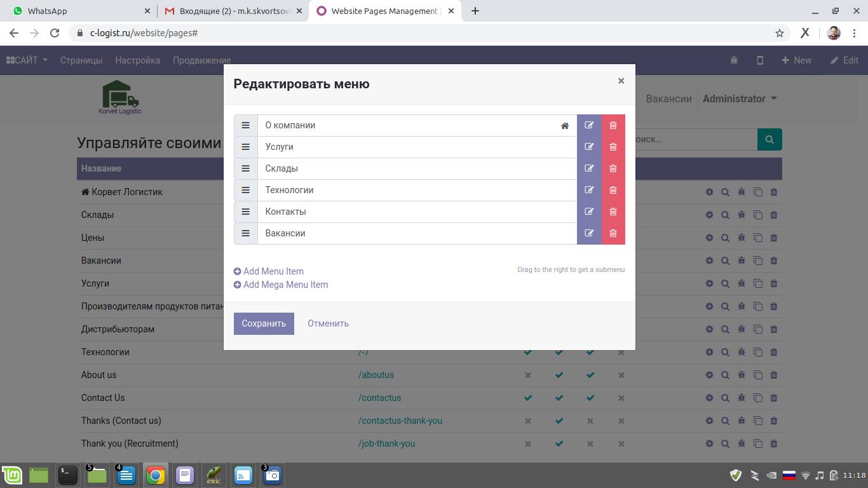Delete the Вакансии menu item
The height and width of the screenshot is (488, 868).
click(613, 233)
